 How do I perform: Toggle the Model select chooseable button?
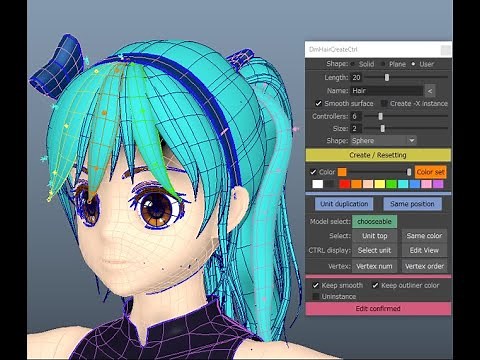(374, 221)
